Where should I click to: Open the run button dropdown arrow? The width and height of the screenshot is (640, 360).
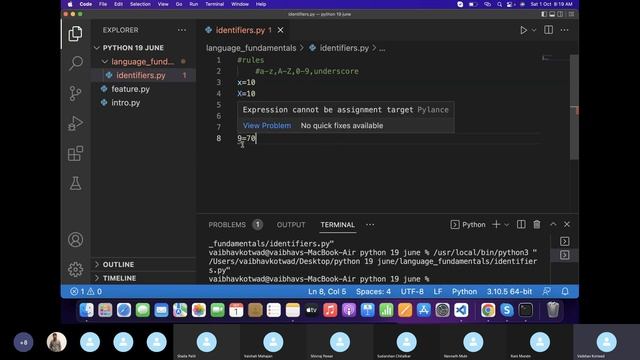point(534,30)
